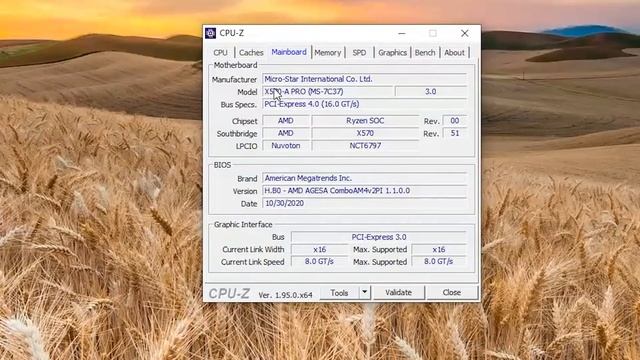Click BIOS version H.B0 AGESA field
This screenshot has width=640, height=360.
[x=364, y=191]
